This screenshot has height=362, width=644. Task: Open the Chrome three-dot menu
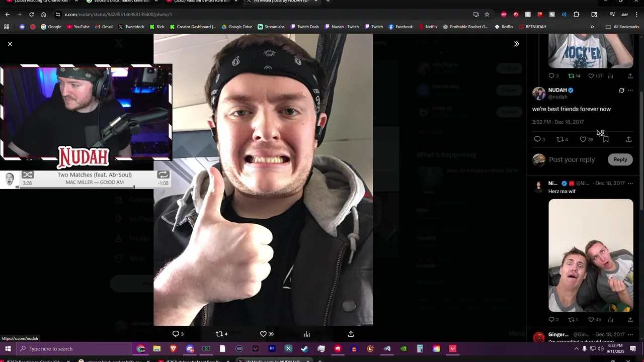637,15
